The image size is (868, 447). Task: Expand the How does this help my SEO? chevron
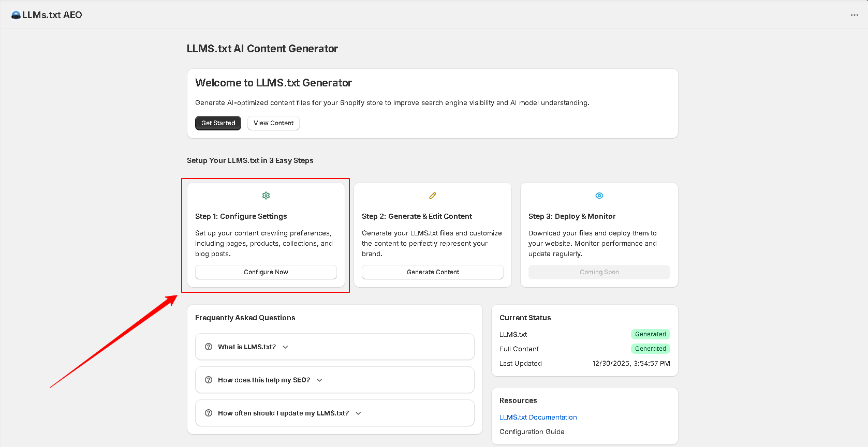click(x=319, y=380)
